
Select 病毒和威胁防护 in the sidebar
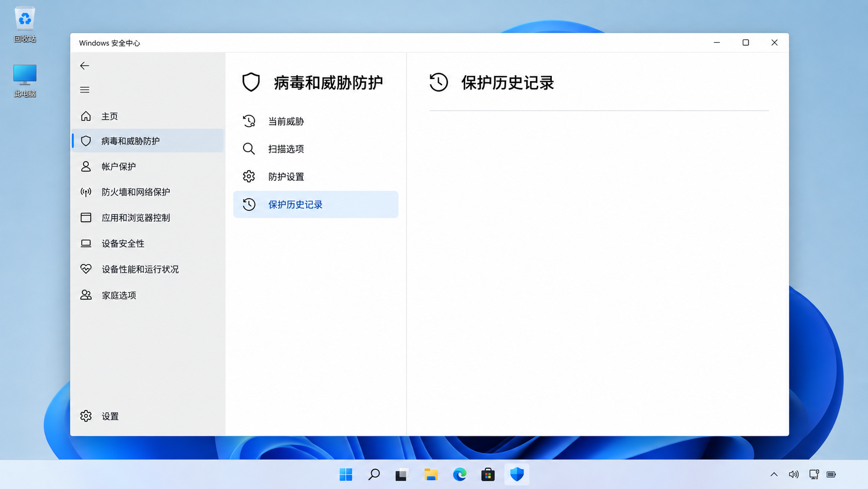coord(148,141)
